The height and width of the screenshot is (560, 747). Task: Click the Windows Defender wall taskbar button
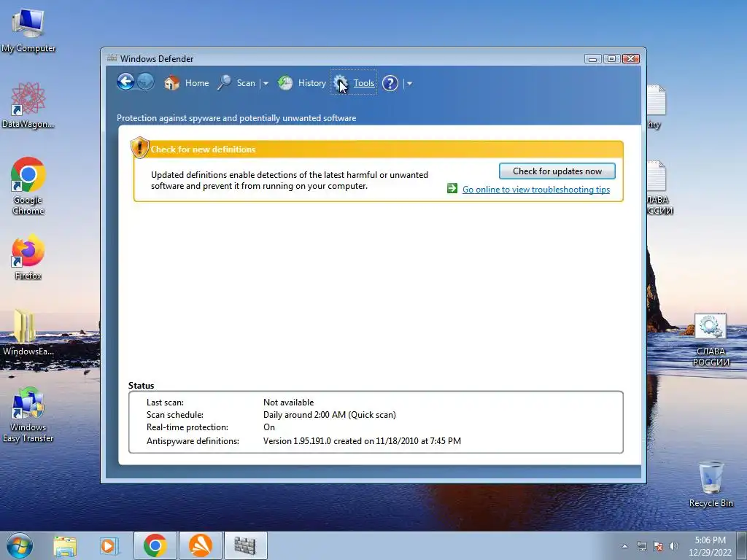245,545
